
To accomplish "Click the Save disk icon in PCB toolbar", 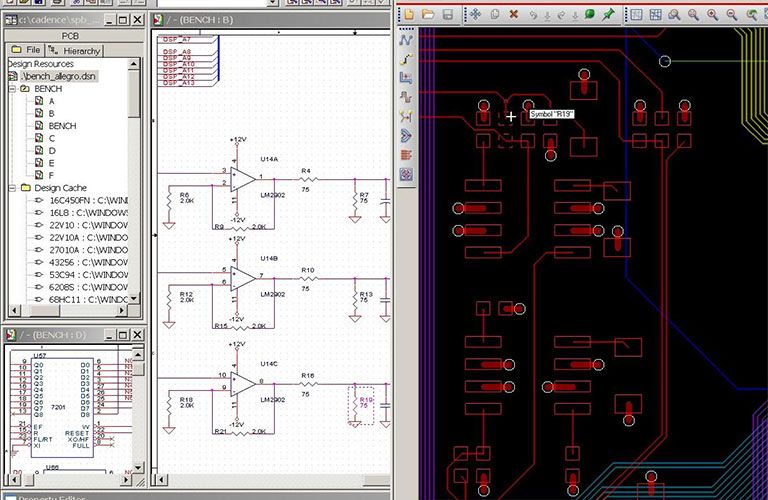I will 448,14.
